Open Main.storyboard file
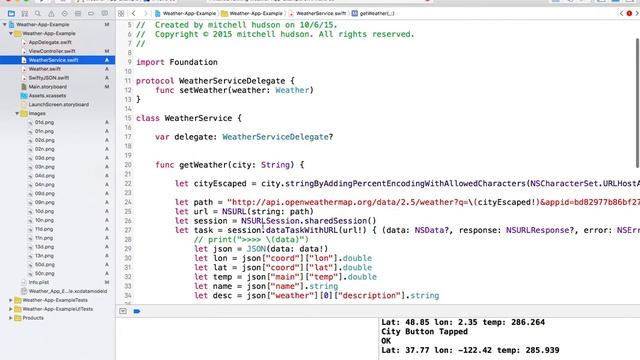The width and height of the screenshot is (640, 360). [x=48, y=87]
